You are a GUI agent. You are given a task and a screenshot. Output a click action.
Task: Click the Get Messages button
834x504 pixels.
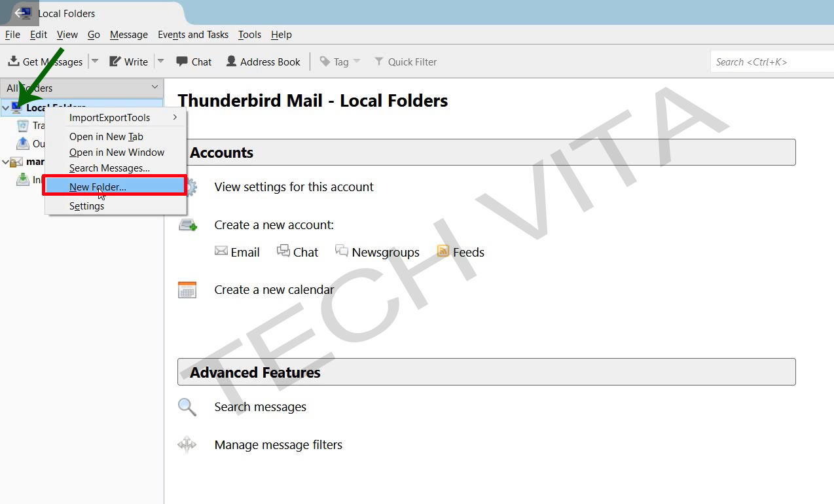pos(45,62)
